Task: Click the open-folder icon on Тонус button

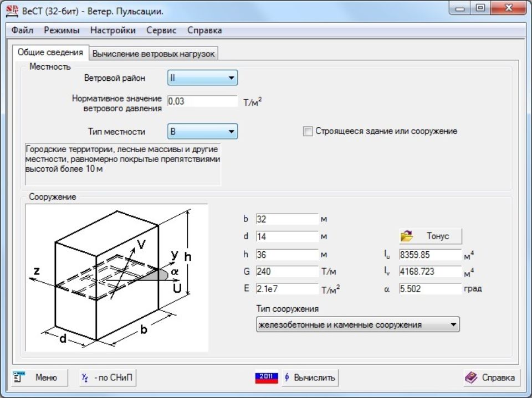Action: click(x=407, y=236)
